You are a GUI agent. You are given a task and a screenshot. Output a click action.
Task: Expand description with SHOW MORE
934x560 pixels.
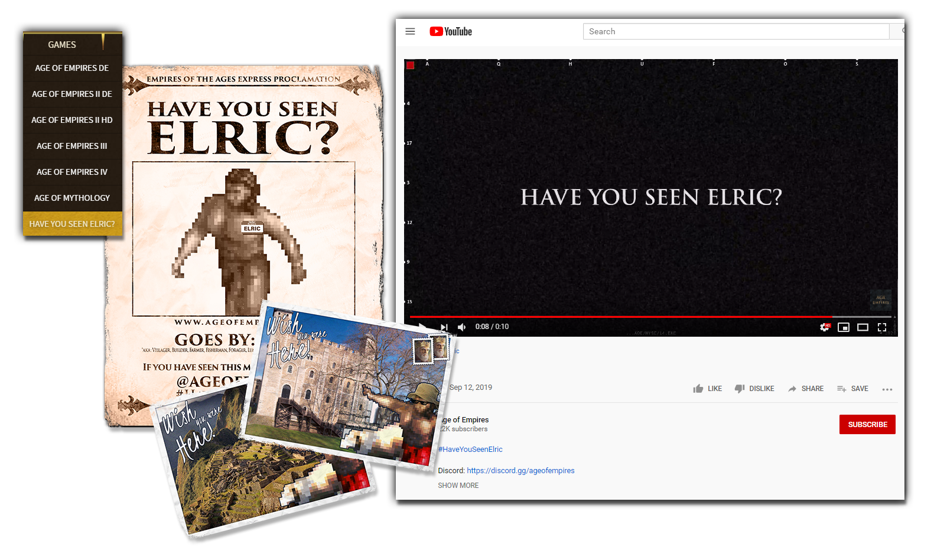pos(458,486)
